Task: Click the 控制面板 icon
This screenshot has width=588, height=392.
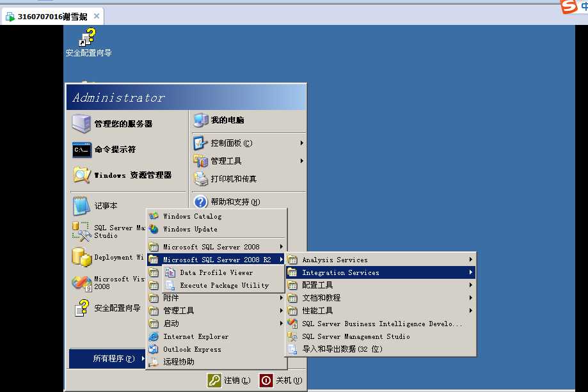Action: [201, 143]
